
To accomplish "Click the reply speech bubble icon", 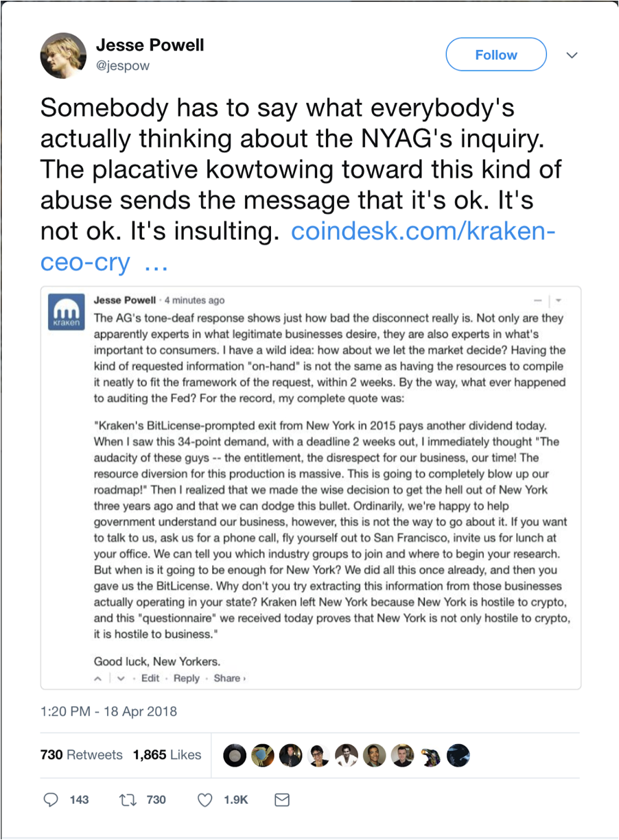I will click(51, 800).
